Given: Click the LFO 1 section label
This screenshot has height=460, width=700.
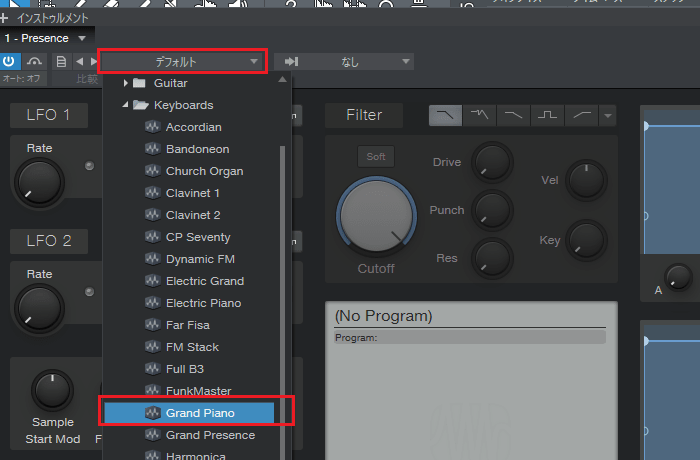Looking at the screenshot, I should pos(48,115).
